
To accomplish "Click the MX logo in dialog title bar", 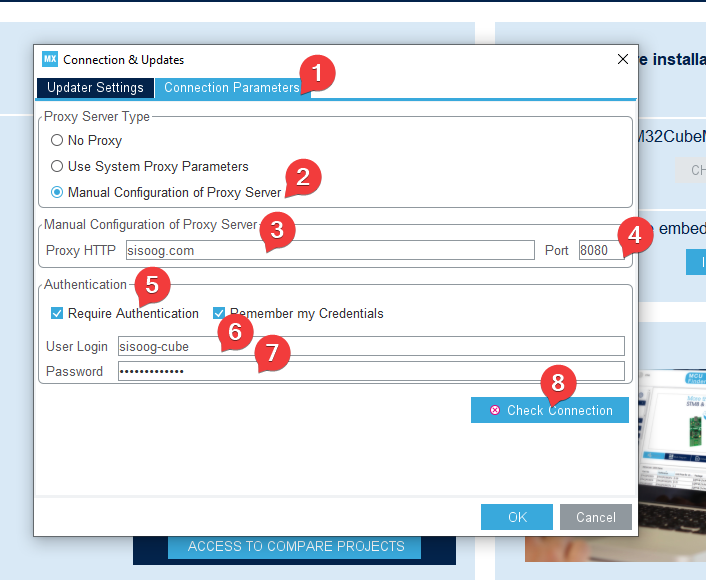I will 50,60.
